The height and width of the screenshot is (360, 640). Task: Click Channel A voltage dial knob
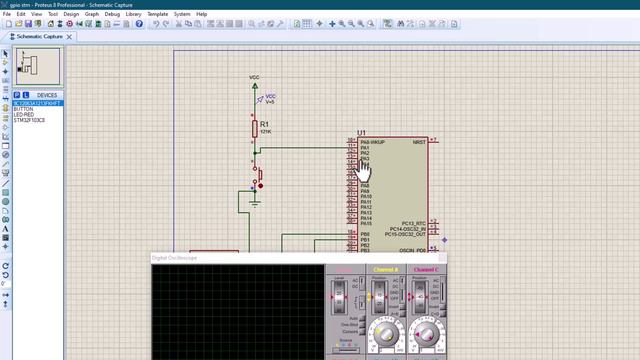point(386,334)
